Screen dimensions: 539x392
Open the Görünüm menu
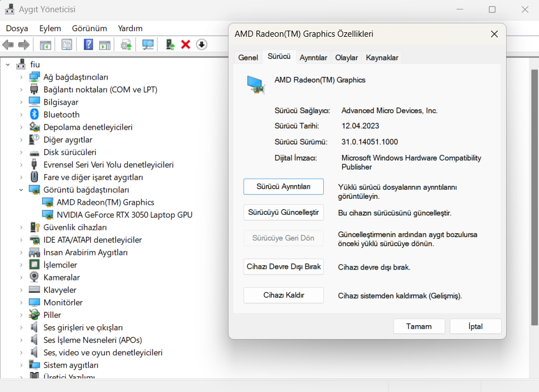(89, 28)
